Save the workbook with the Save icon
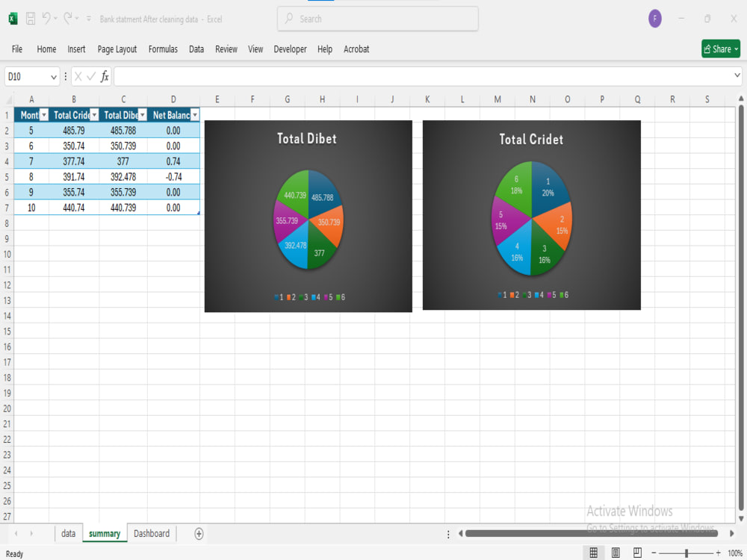The width and height of the screenshot is (747, 560). pyautogui.click(x=31, y=19)
